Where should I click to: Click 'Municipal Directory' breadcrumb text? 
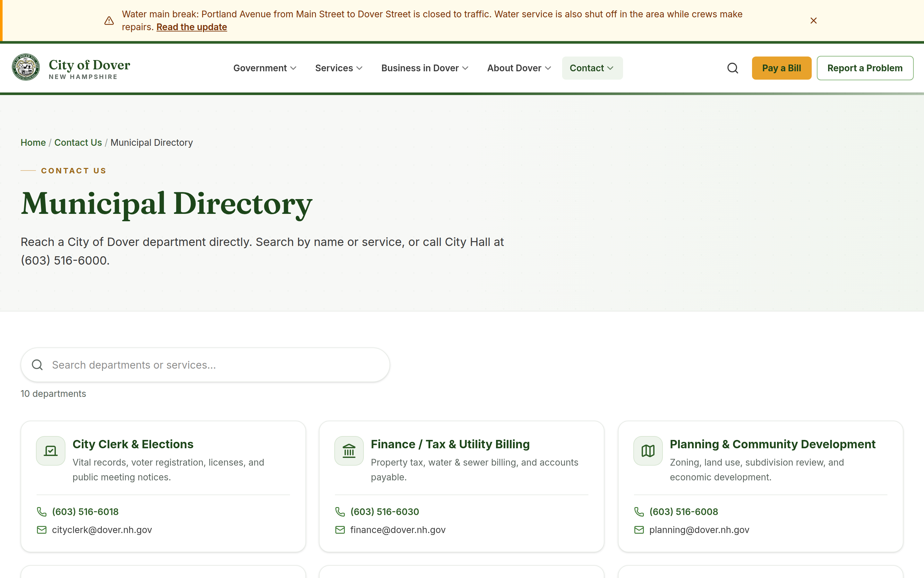click(x=151, y=143)
